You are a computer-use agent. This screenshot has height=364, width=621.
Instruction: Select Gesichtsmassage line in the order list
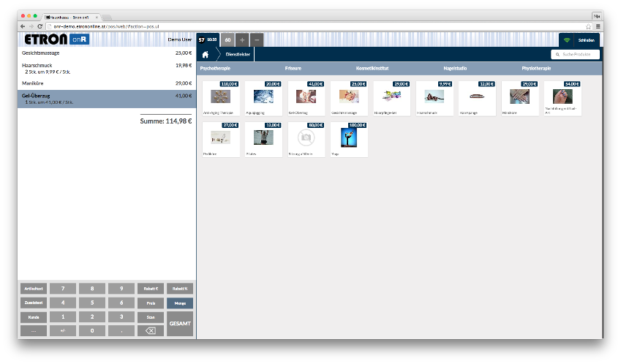point(107,53)
